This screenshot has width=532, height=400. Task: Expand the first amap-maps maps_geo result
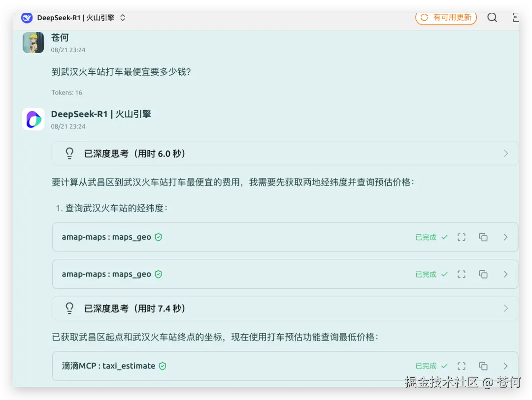point(506,237)
